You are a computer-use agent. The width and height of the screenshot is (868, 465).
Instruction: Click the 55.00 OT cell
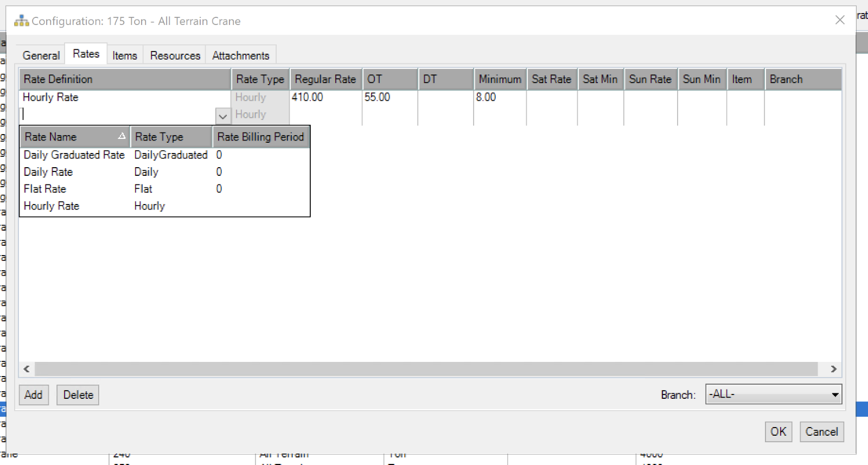pyautogui.click(x=390, y=98)
